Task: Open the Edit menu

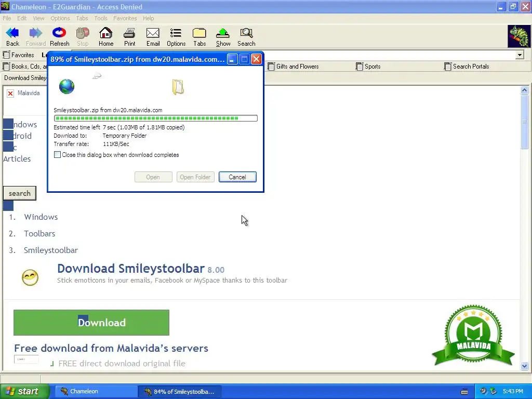Action: pyautogui.click(x=22, y=18)
